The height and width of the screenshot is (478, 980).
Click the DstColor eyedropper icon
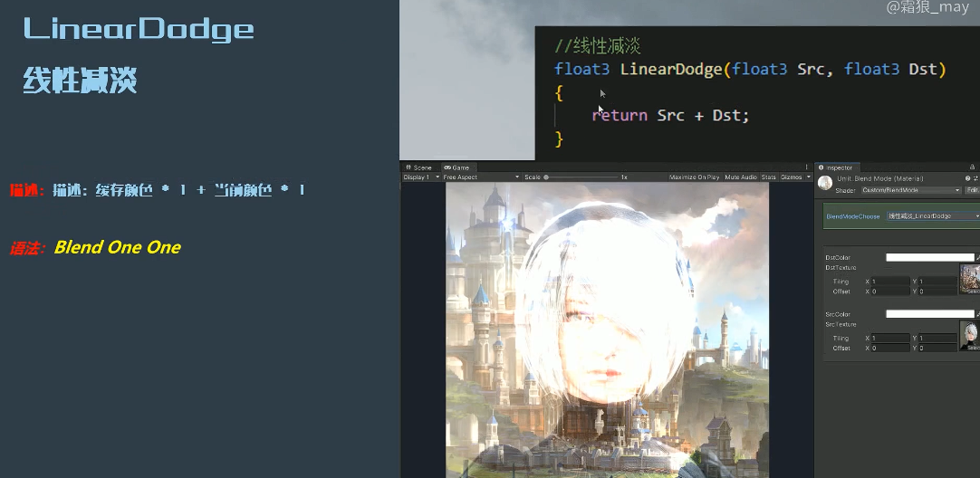pyautogui.click(x=977, y=257)
